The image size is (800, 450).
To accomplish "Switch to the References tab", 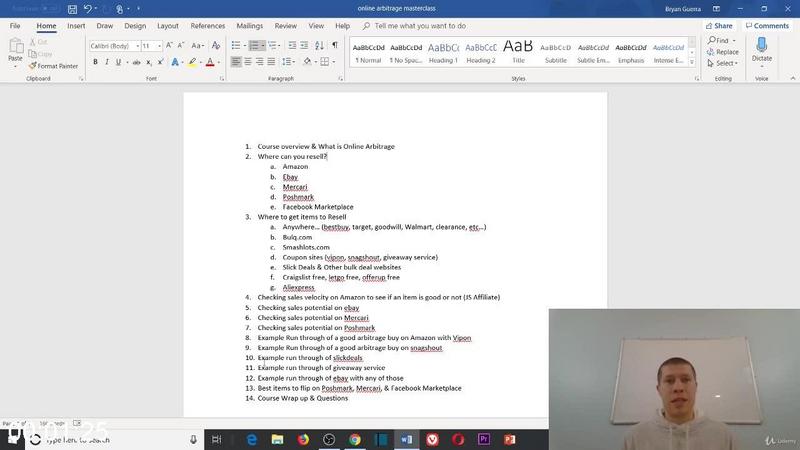I will (x=208, y=26).
